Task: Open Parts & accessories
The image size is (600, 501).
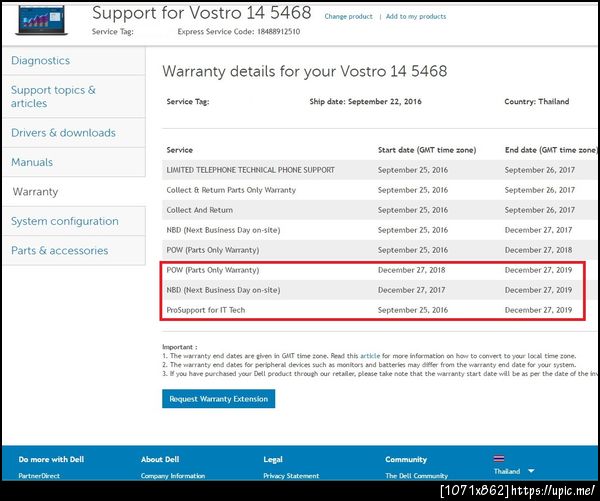Action: [60, 251]
